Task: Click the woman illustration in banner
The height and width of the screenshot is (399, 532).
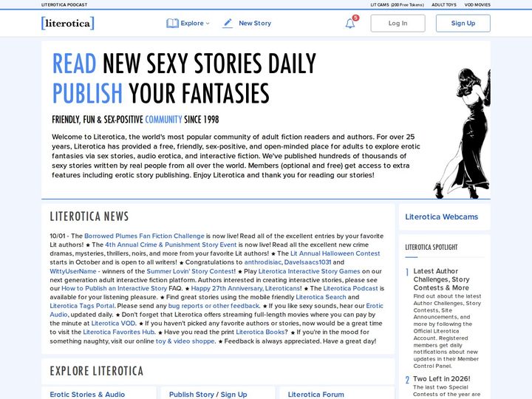Action: (462, 133)
